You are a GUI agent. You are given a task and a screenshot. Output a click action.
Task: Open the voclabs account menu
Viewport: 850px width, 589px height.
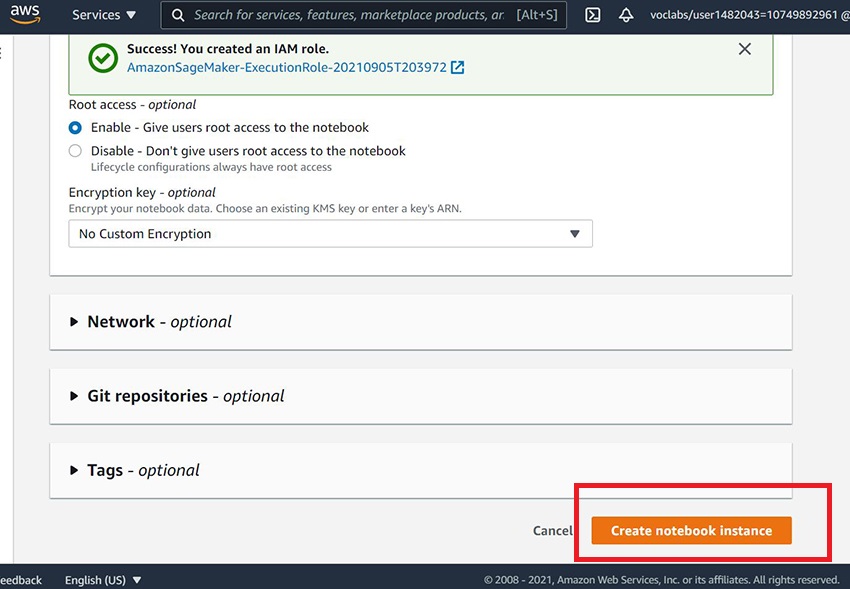(x=758, y=15)
